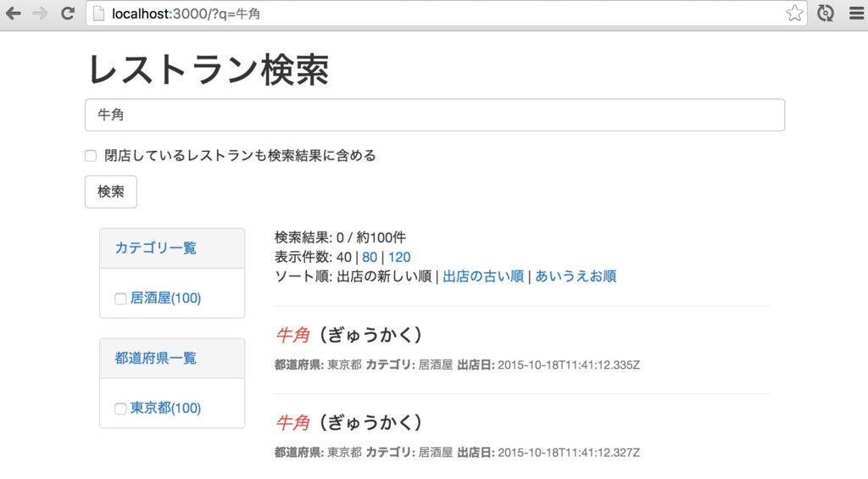
Task: Sort by 出店の古い順
Action: (483, 276)
